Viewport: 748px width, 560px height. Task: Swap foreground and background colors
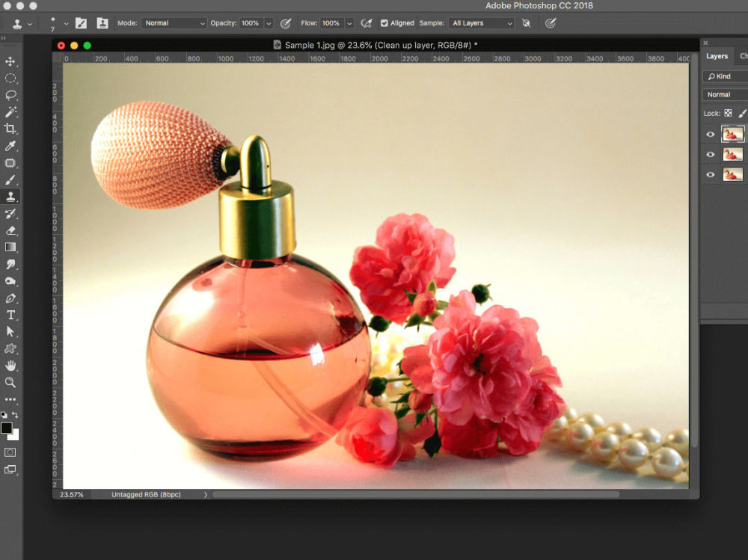(x=15, y=414)
